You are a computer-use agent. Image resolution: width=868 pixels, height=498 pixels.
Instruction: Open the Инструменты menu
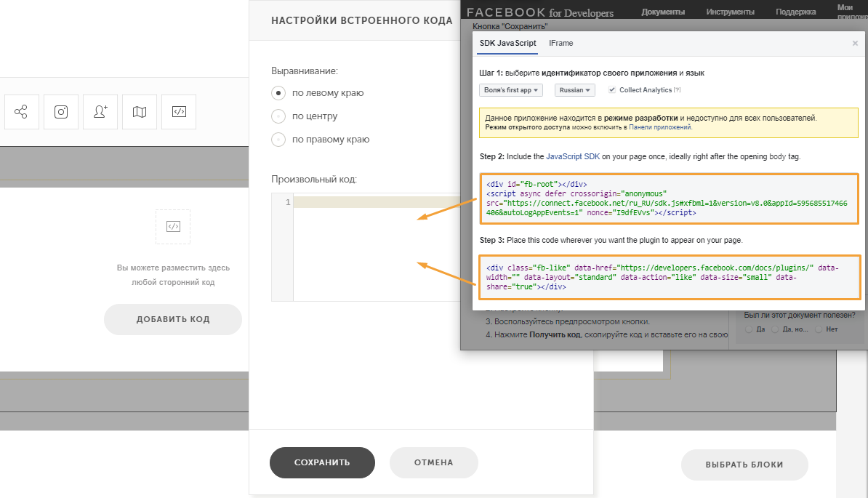730,12
